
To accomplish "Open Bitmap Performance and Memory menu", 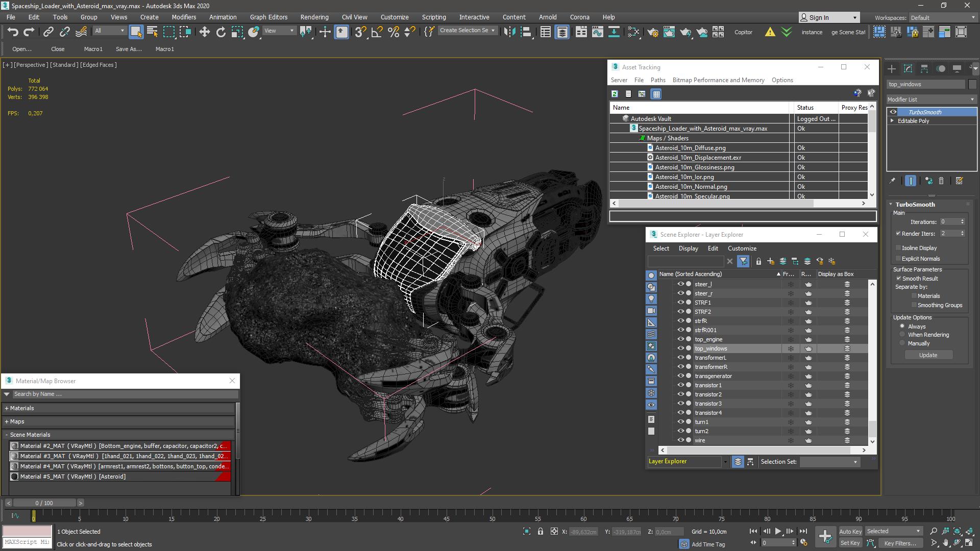I will coord(718,80).
